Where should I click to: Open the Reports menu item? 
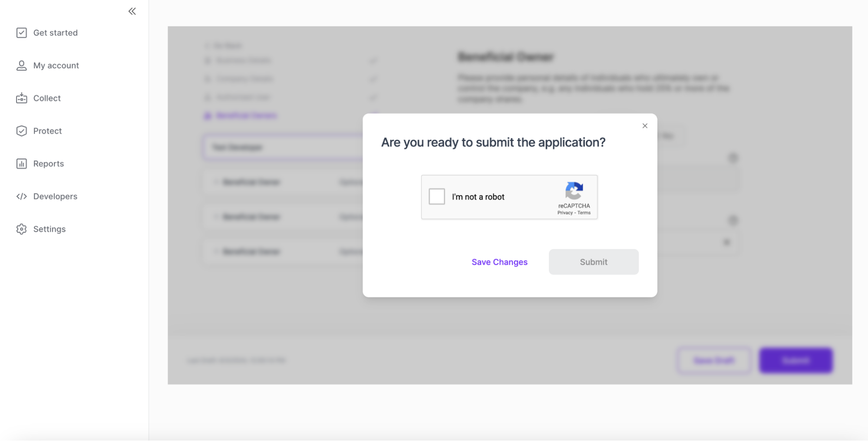click(49, 164)
